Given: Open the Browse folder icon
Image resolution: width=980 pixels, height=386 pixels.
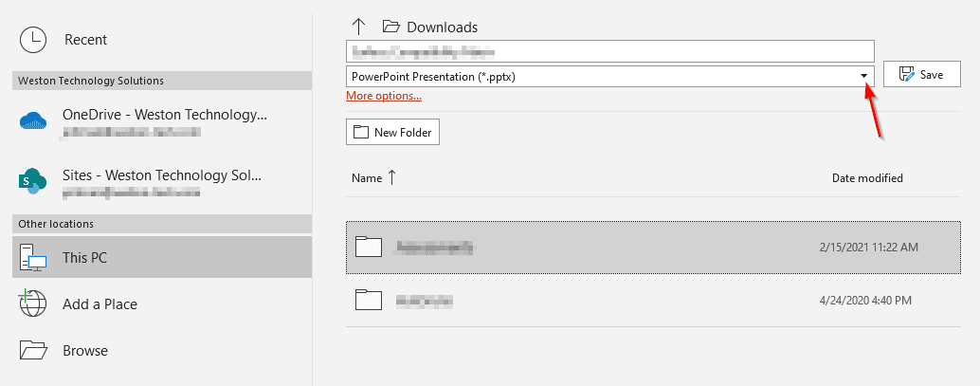Looking at the screenshot, I should [33, 350].
